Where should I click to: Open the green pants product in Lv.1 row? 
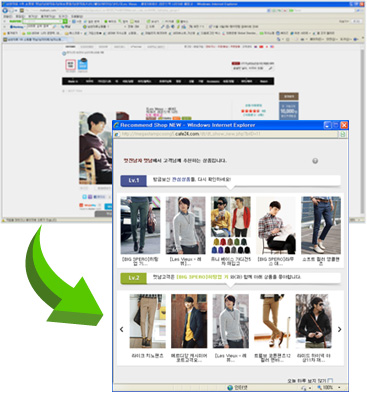(x=140, y=225)
